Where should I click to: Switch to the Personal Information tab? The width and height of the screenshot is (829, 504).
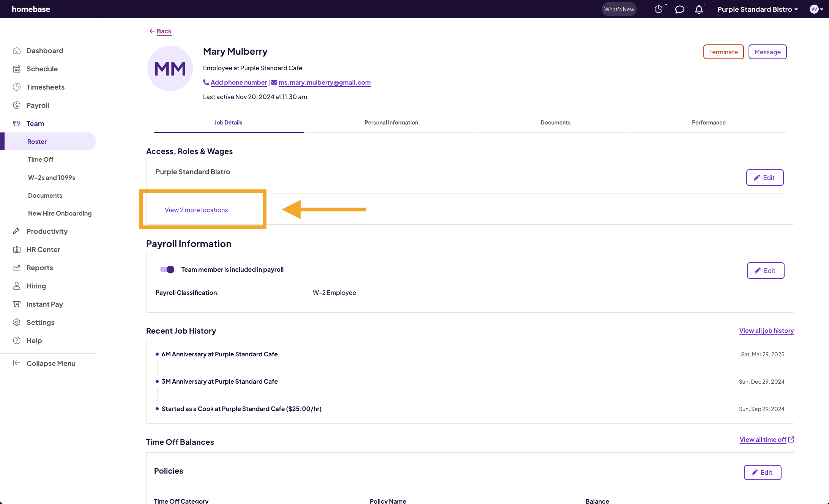point(391,123)
